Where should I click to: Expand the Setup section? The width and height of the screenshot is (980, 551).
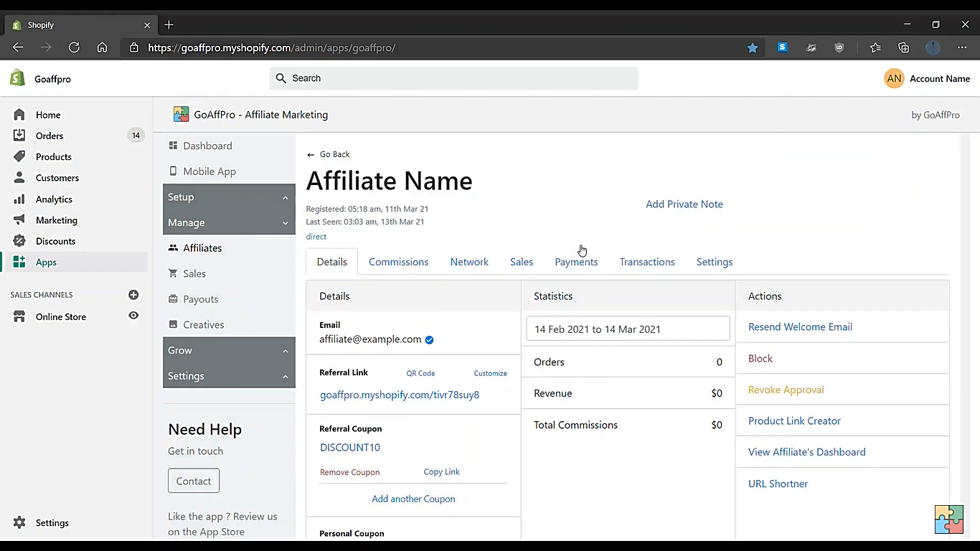pos(229,197)
